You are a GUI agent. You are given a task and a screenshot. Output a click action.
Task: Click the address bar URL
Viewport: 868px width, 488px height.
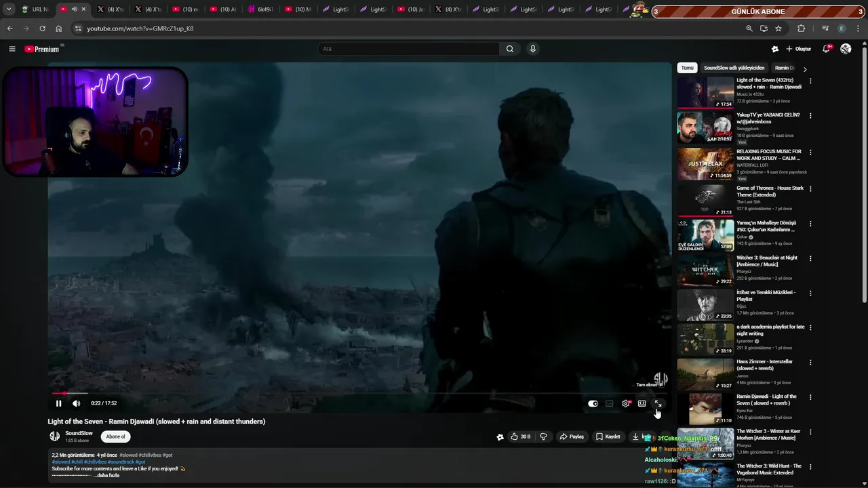(140, 28)
